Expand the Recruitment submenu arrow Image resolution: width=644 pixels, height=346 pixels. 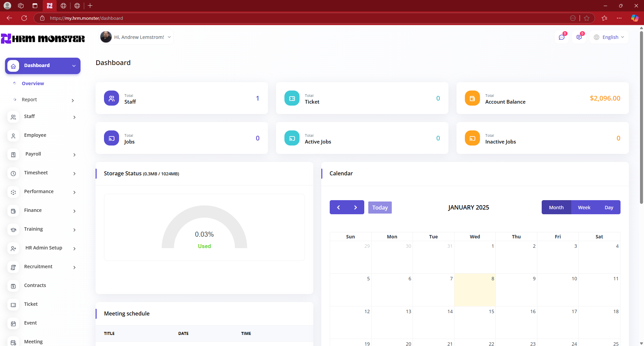click(x=74, y=267)
